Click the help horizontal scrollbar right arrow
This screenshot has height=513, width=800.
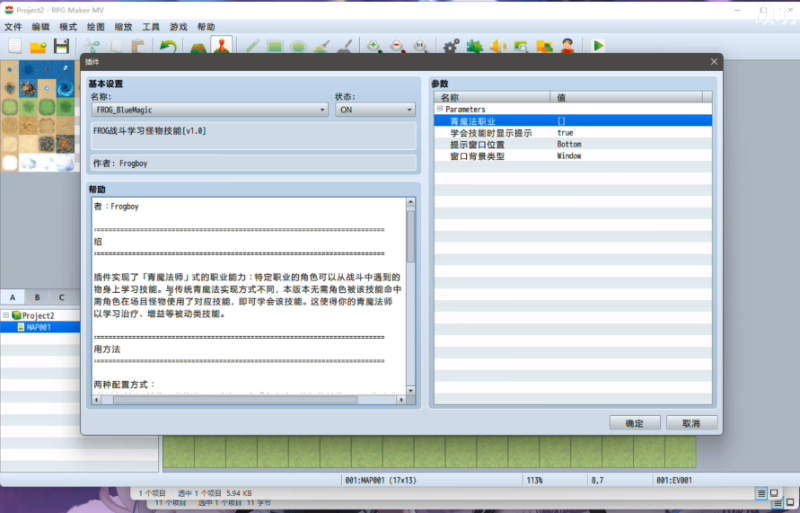pyautogui.click(x=402, y=400)
